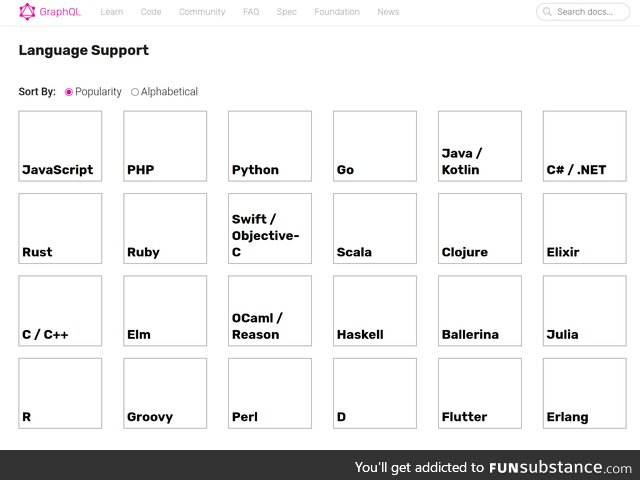640x480 pixels.
Task: Select the Rust language card
Action: point(60,228)
